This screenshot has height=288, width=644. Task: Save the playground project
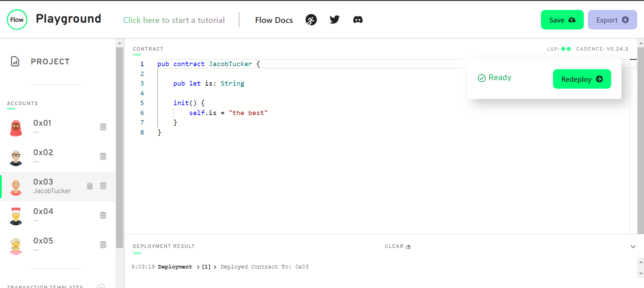click(x=562, y=20)
